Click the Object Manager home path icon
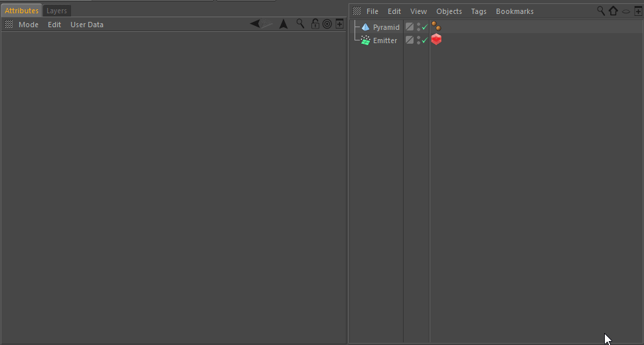This screenshot has height=345, width=644. 613,11
